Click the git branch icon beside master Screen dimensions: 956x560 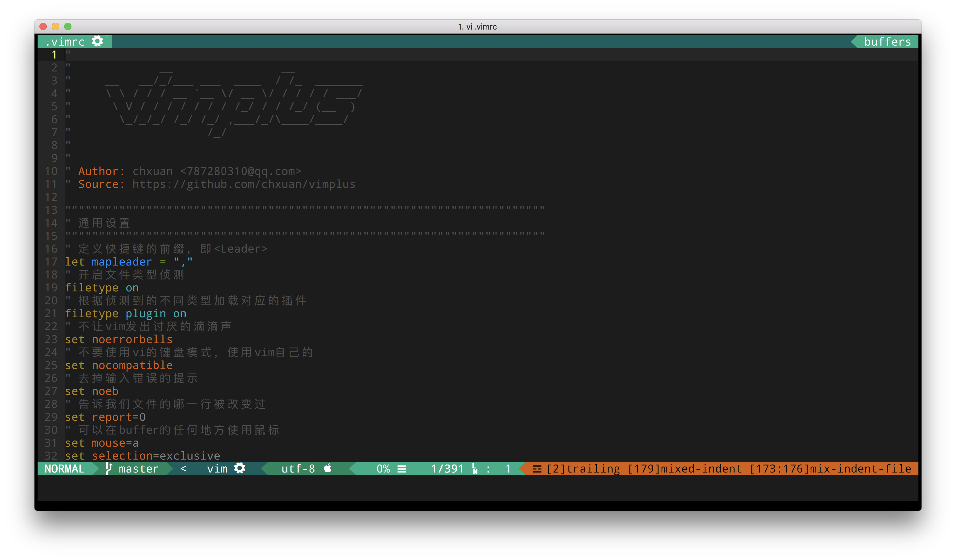tap(109, 469)
